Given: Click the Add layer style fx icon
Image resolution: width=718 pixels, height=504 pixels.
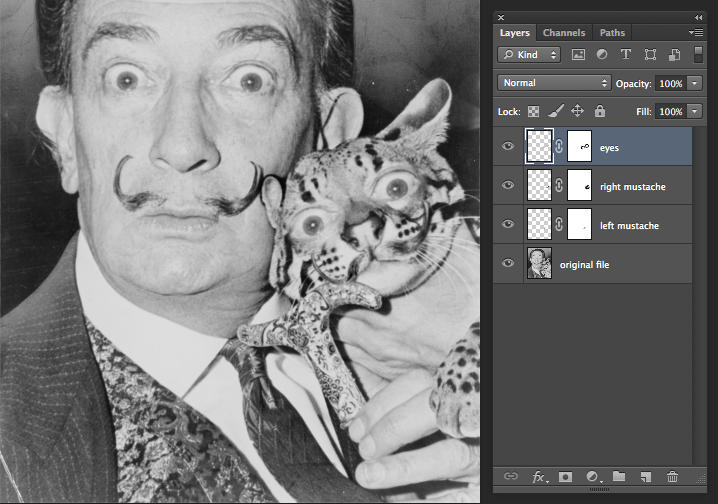Looking at the screenshot, I should (539, 477).
